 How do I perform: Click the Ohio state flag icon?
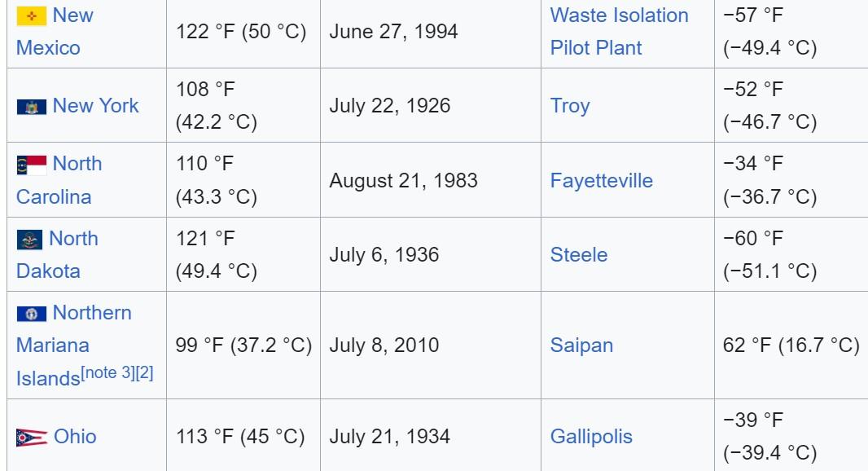[32, 438]
